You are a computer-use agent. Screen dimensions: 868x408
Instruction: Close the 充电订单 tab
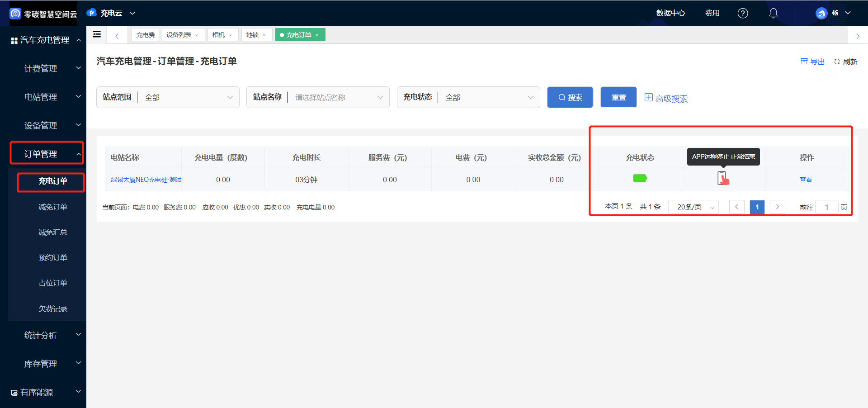click(317, 35)
